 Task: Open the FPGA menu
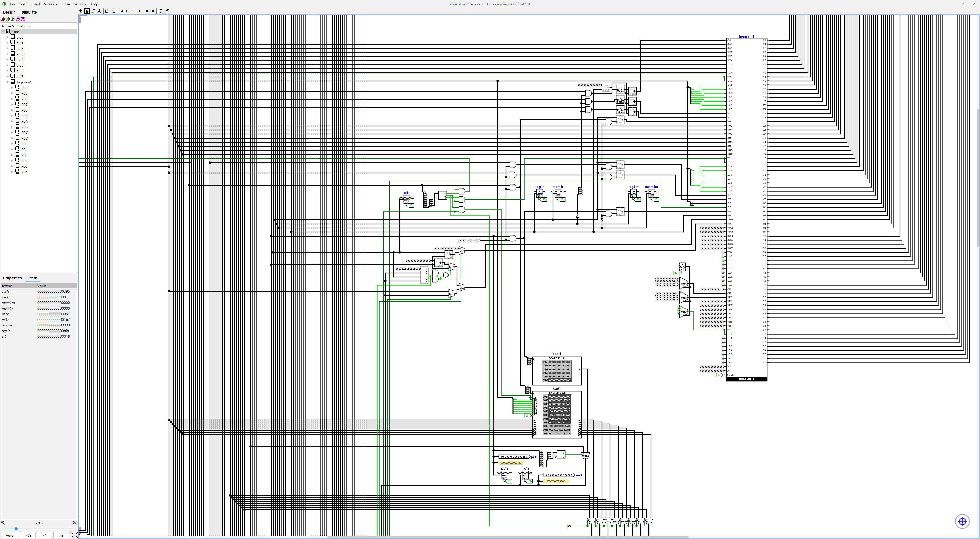tap(66, 4)
